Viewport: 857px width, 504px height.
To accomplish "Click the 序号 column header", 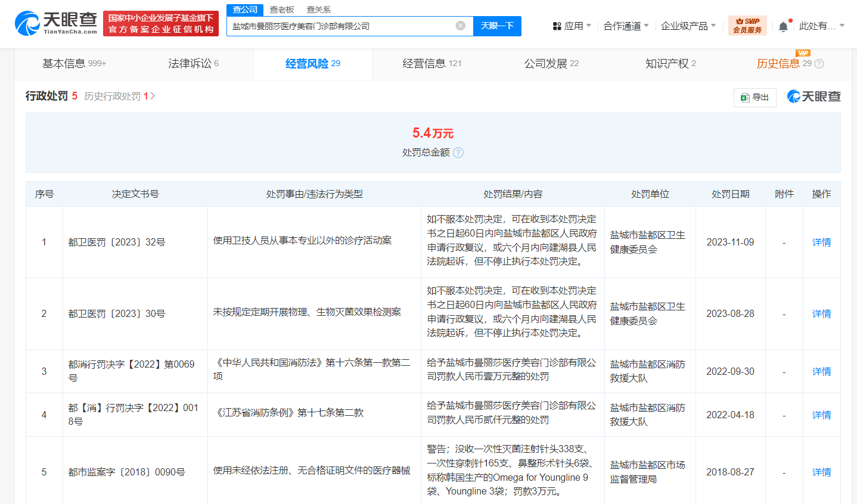I will [44, 194].
